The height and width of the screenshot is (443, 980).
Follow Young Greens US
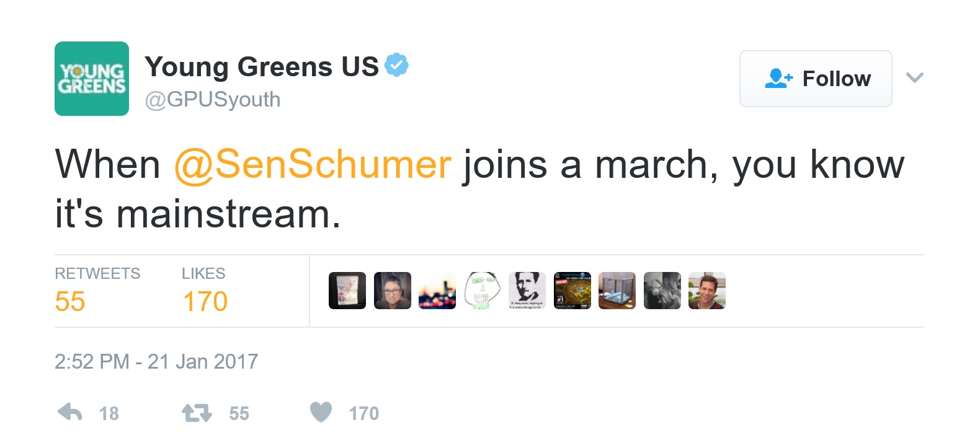[816, 79]
